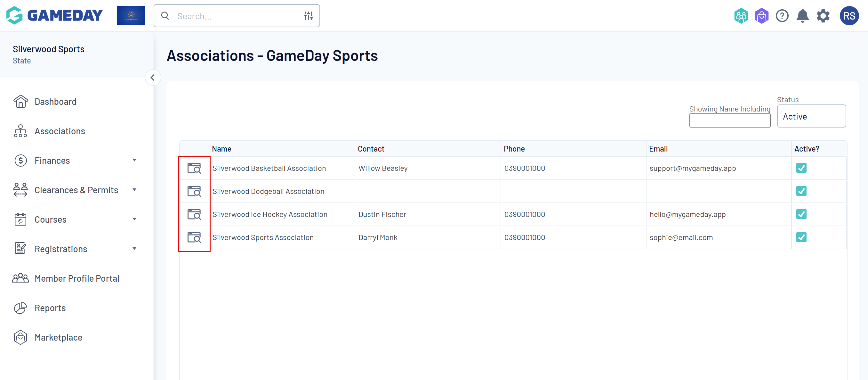Click the RS user avatar
This screenshot has width=868, height=380.
point(849,16)
